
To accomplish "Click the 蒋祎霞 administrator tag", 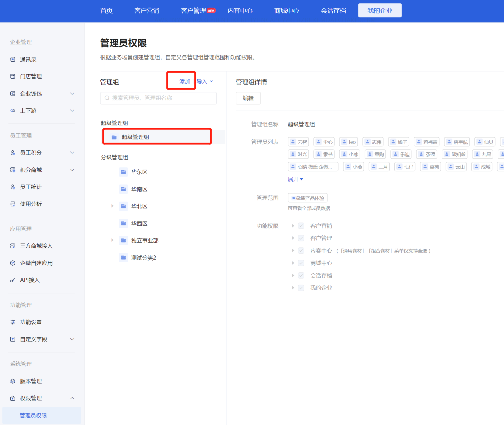I will [x=427, y=142].
